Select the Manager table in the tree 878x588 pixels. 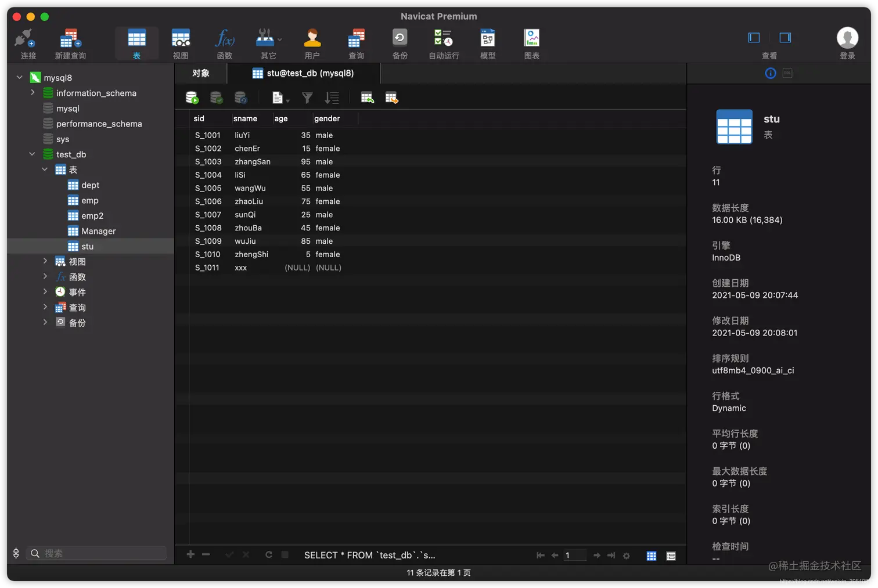pyautogui.click(x=99, y=231)
